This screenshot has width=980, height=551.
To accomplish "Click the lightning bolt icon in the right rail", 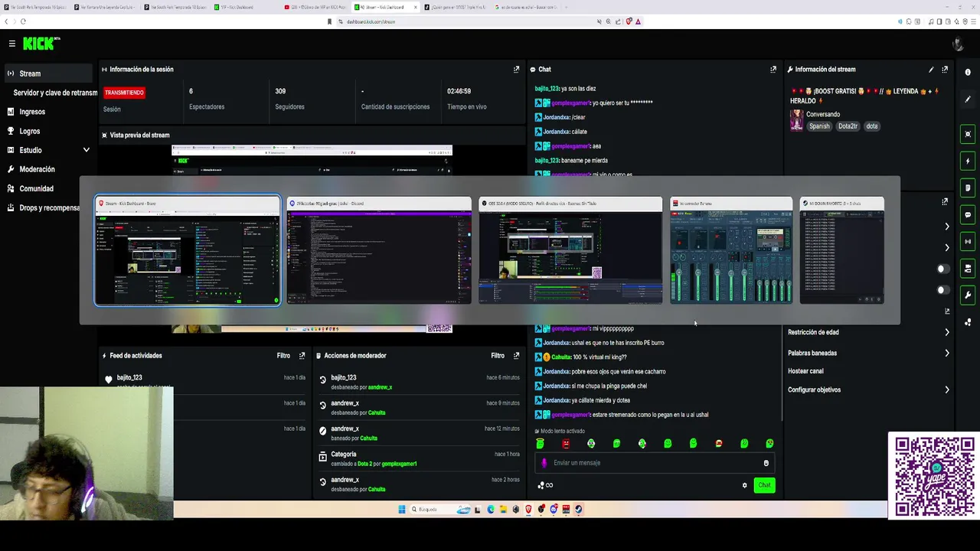I will [x=968, y=161].
